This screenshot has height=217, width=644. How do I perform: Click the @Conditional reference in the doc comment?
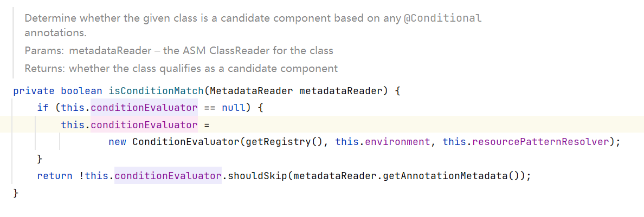443,18
